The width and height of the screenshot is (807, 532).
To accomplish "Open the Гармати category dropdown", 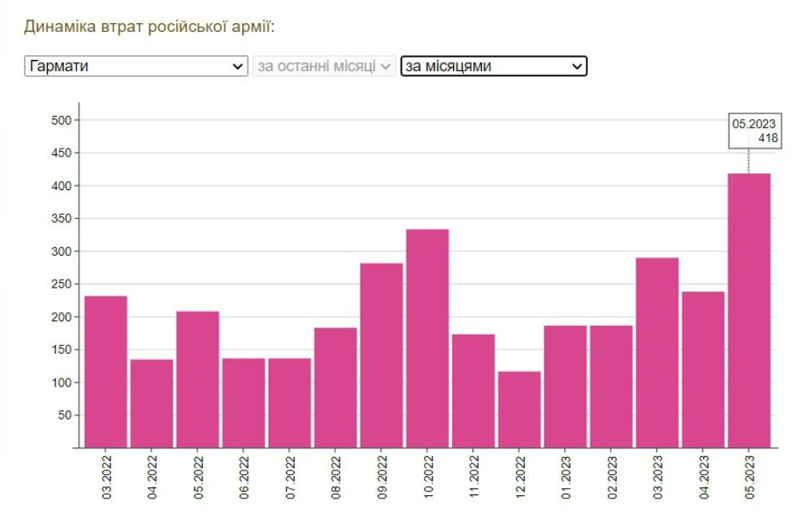I will click(x=136, y=66).
